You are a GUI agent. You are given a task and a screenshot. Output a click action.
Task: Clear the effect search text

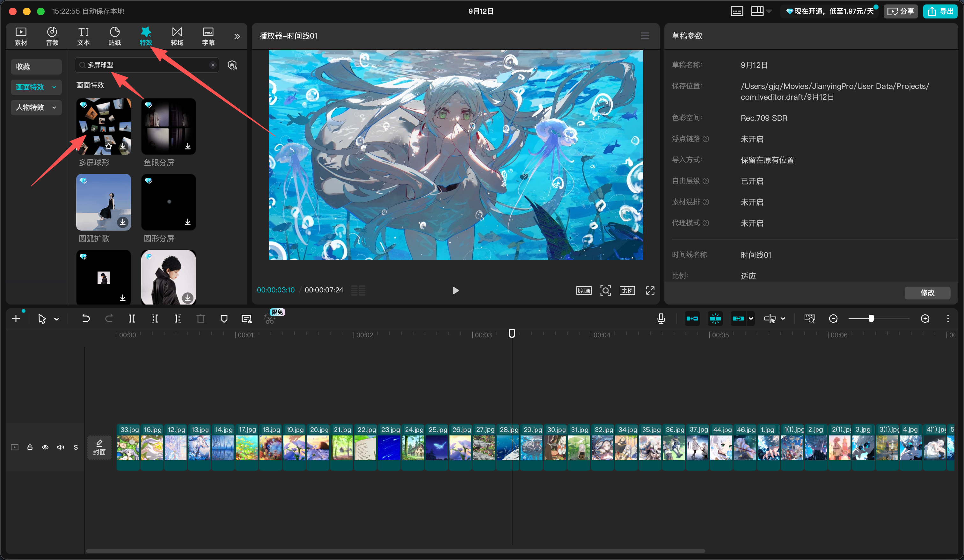(x=213, y=65)
